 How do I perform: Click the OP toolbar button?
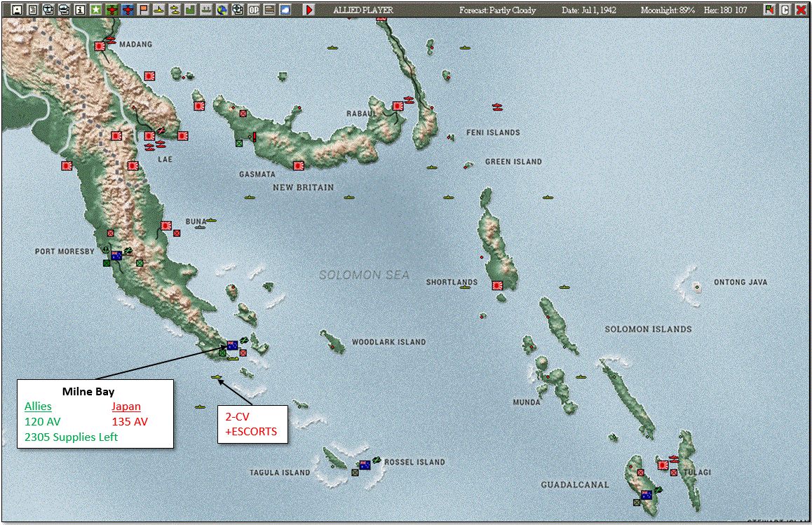point(254,9)
